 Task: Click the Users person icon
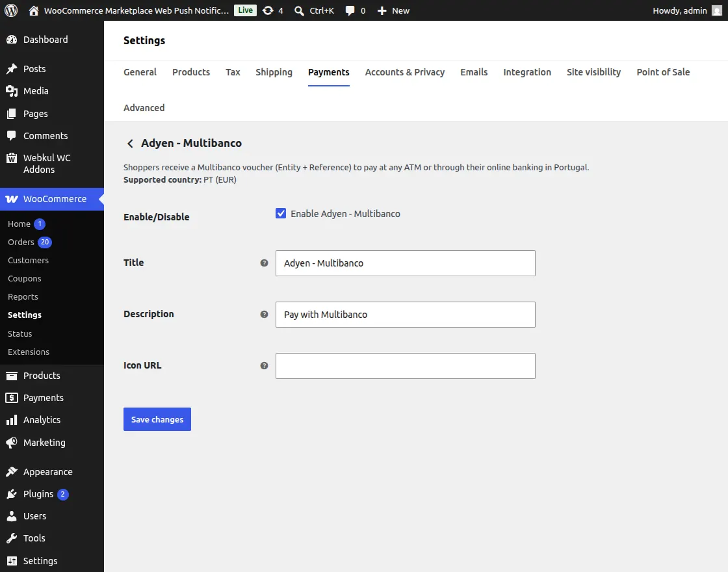[x=12, y=516]
